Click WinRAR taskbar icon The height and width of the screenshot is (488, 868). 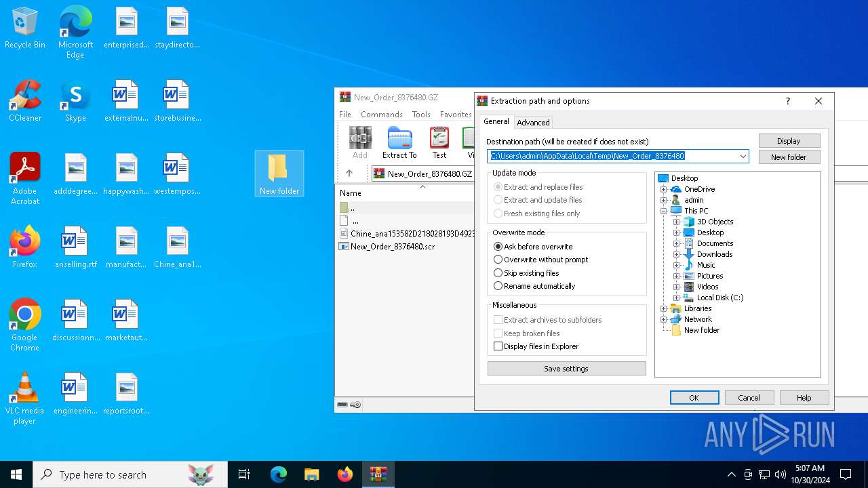378,474
